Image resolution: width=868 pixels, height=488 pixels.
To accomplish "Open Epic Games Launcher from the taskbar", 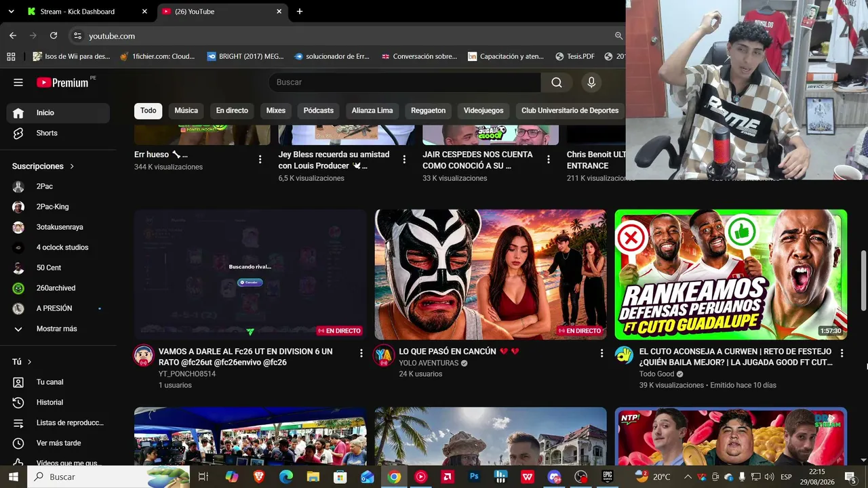I will (608, 477).
